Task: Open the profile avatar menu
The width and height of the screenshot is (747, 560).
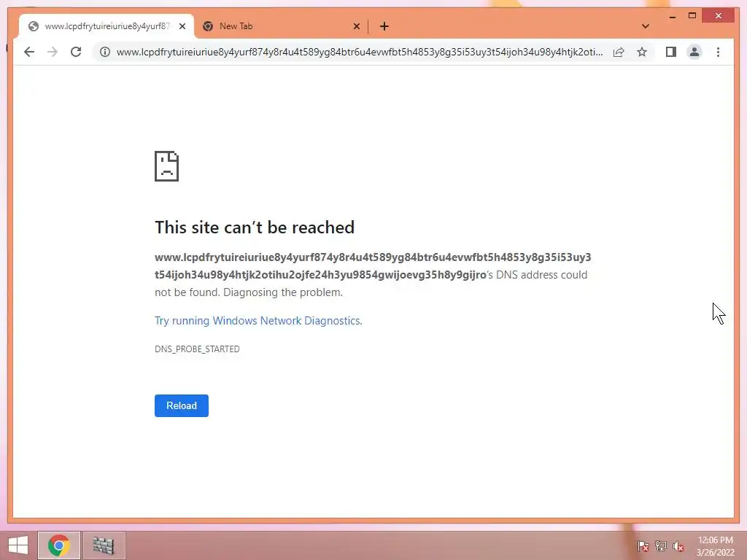Action: 694,52
